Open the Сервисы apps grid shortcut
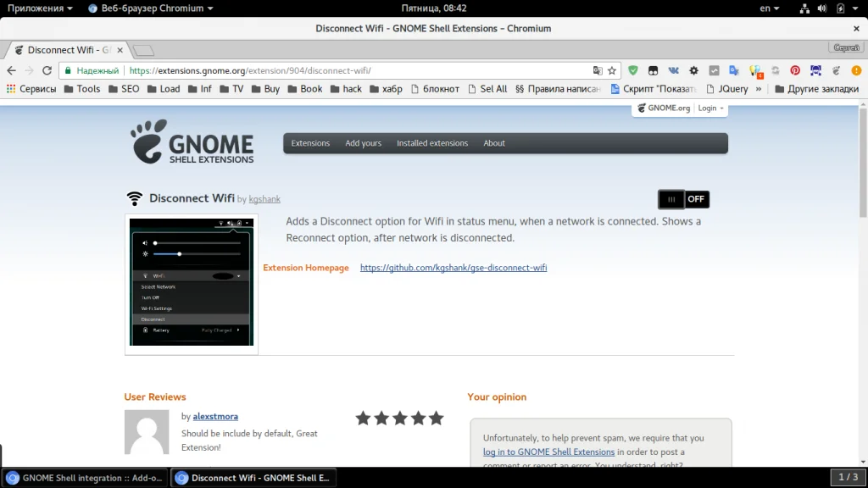The image size is (868, 488). click(x=31, y=88)
